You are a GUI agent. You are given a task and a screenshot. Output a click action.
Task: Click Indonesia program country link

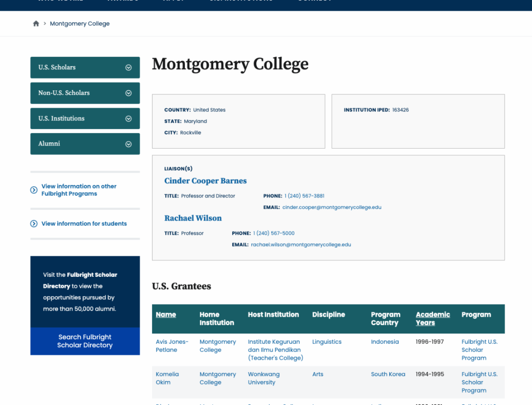click(x=385, y=342)
